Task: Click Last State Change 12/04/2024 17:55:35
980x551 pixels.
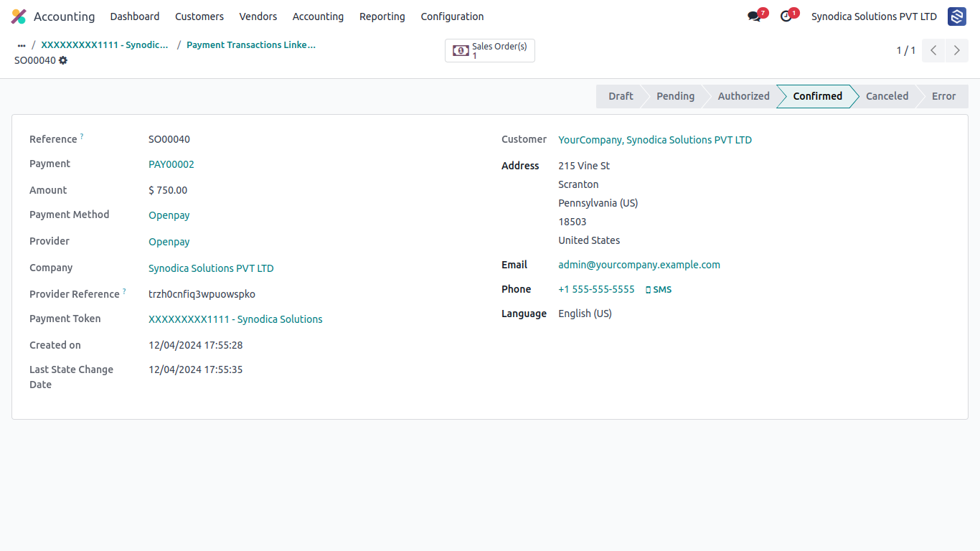Action: pos(196,369)
